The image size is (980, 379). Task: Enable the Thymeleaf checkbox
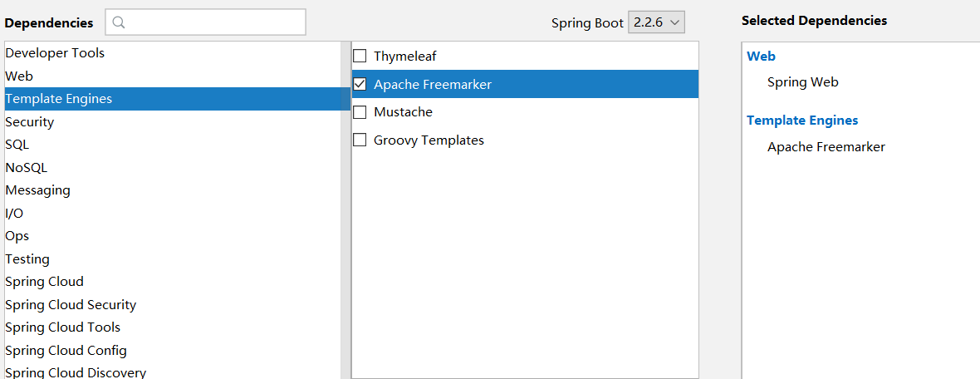[x=360, y=57]
